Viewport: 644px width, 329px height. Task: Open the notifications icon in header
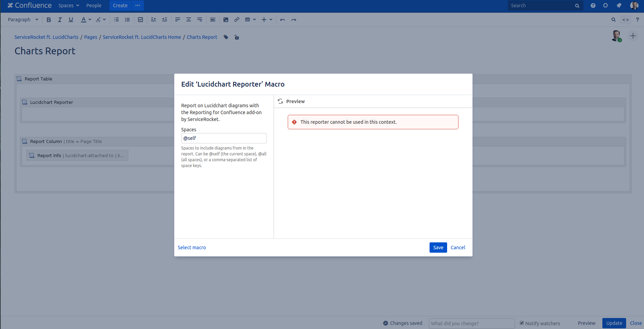tap(619, 6)
